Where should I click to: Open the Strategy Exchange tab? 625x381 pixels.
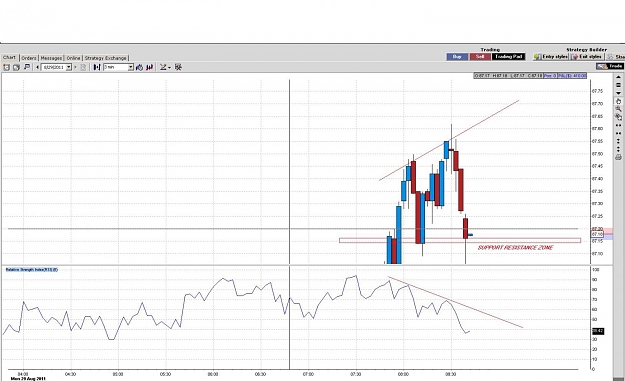point(106,58)
